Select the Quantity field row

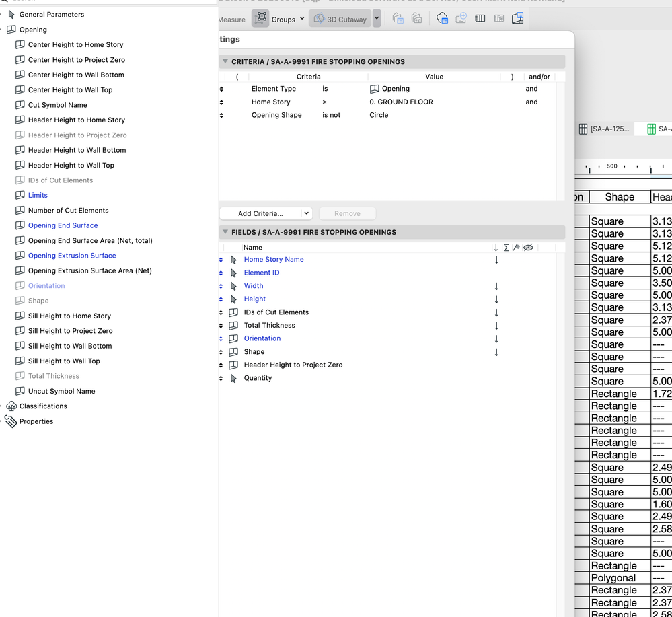click(387, 378)
